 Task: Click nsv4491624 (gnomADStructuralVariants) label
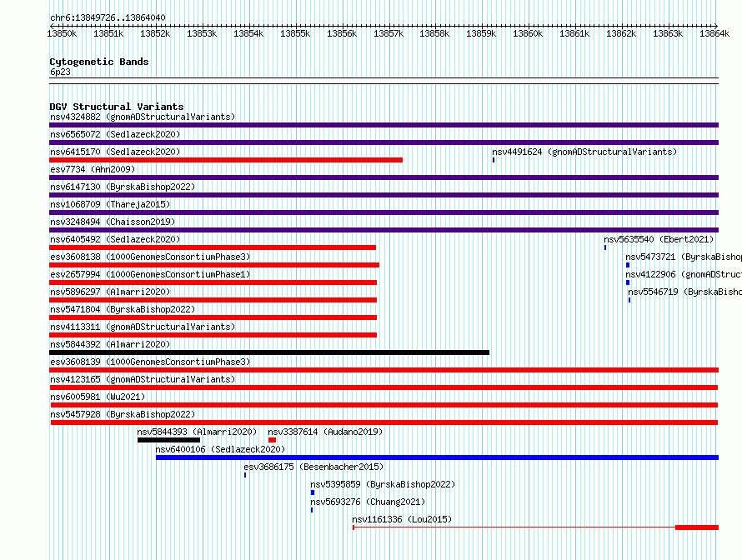584,152
